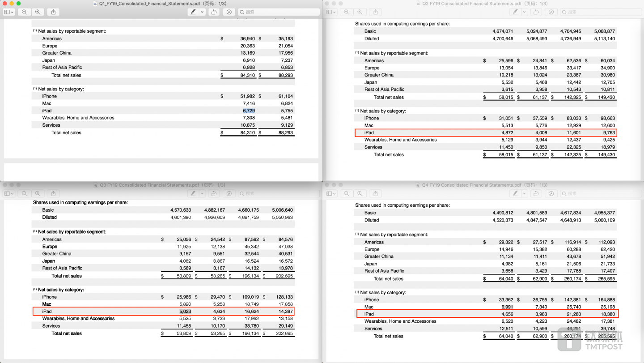Image resolution: width=644 pixels, height=363 pixels.
Task: Rotate the Q1 FY19 page
Action: coord(214,12)
